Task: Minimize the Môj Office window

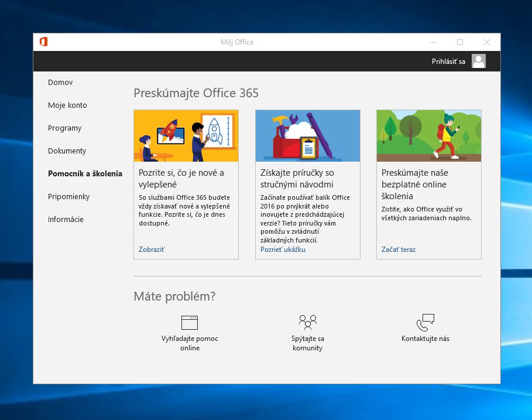Action: click(433, 42)
